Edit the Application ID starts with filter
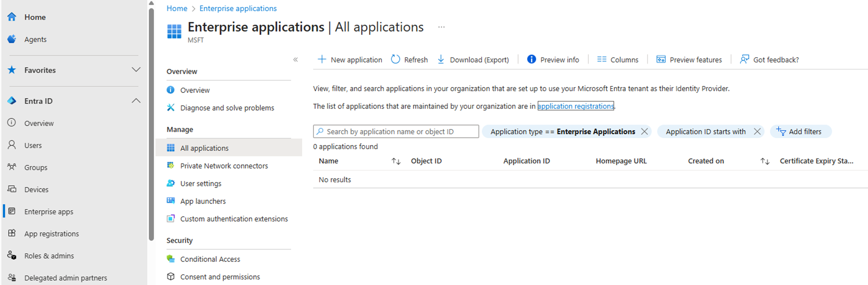The height and width of the screenshot is (285, 868). (706, 132)
